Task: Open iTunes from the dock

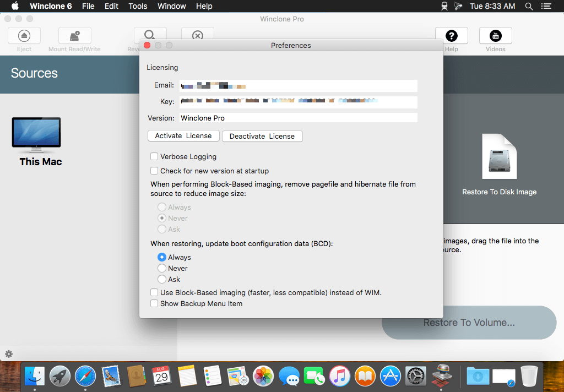Action: (339, 376)
